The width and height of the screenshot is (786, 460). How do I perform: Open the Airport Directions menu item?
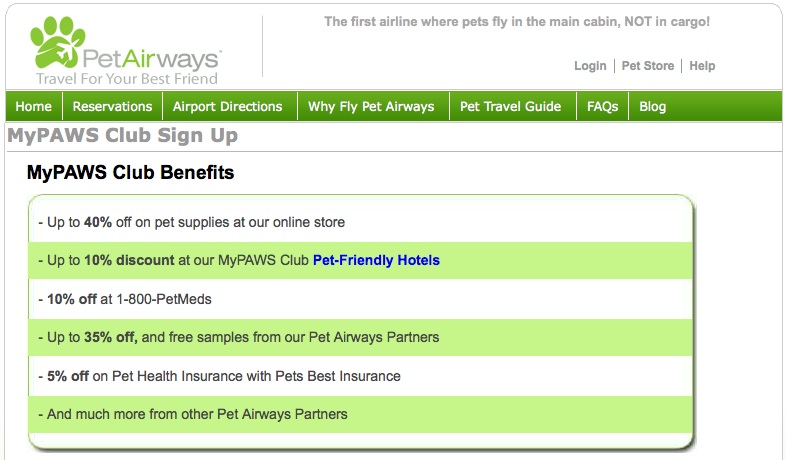click(x=228, y=106)
